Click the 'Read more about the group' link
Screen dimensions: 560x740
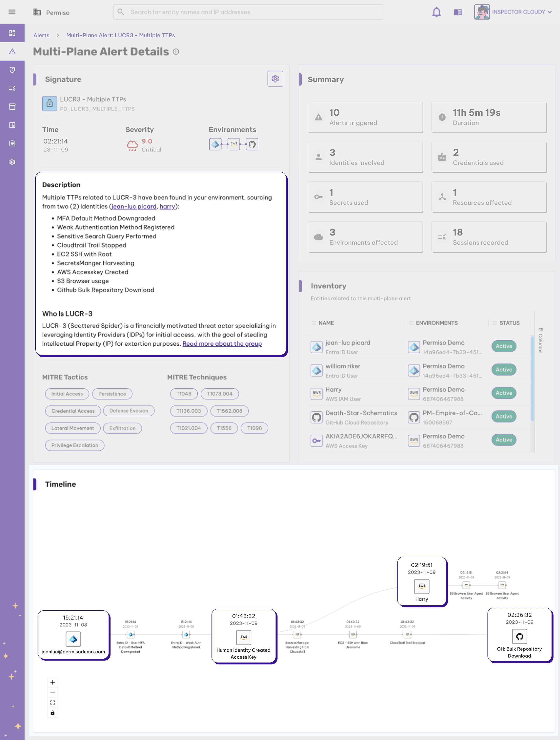tap(222, 344)
